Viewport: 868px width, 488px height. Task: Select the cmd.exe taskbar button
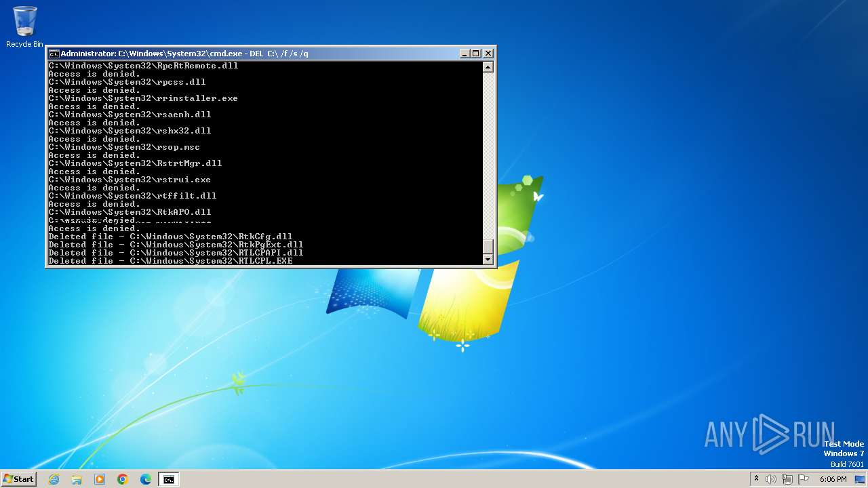[168, 479]
